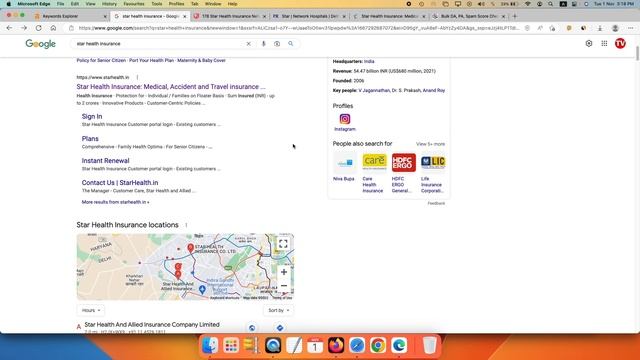
Task: Launch Google Chrome from the Dock
Action: point(378,346)
